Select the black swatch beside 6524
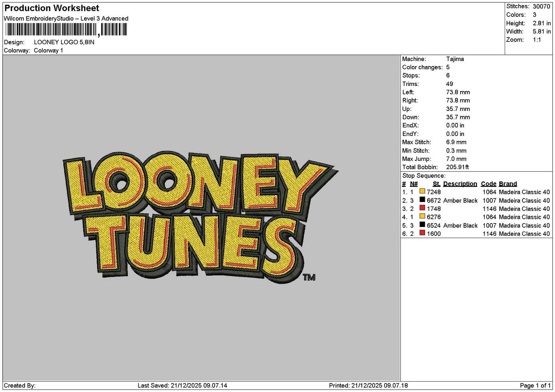555x392 pixels. 422,225
